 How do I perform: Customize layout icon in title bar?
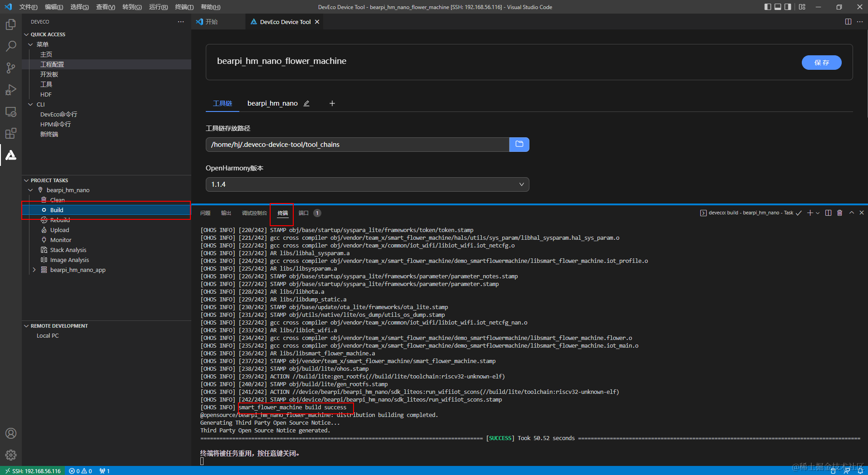click(802, 7)
